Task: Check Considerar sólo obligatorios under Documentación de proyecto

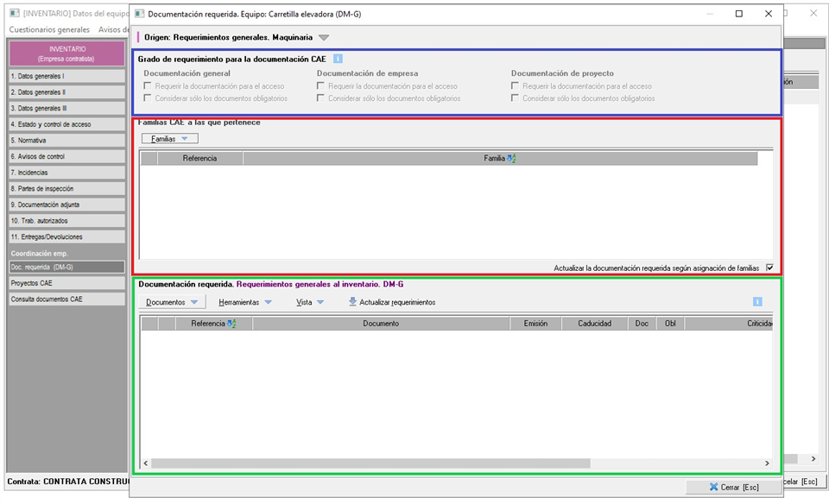Action: tap(516, 98)
